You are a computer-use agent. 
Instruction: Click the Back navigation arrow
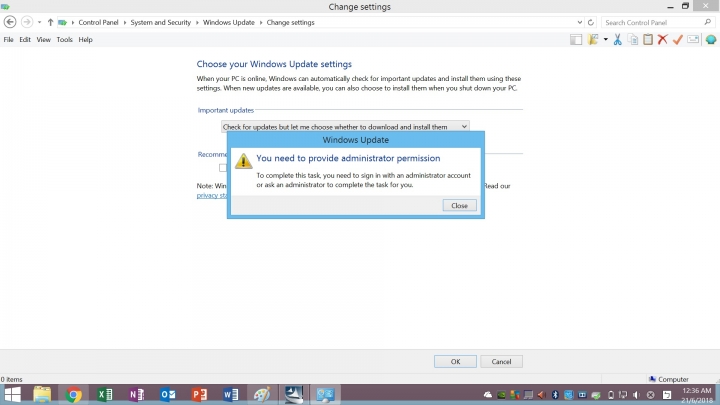(10, 22)
